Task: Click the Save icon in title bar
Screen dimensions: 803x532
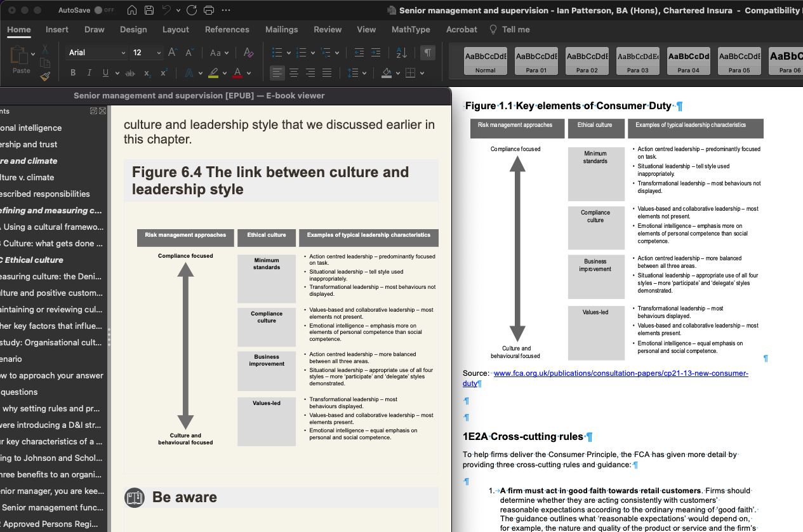Action: tap(149, 10)
